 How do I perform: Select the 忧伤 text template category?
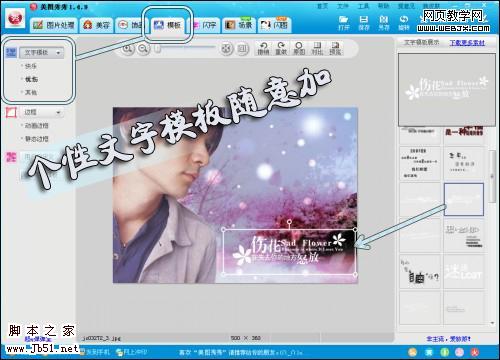point(31,79)
